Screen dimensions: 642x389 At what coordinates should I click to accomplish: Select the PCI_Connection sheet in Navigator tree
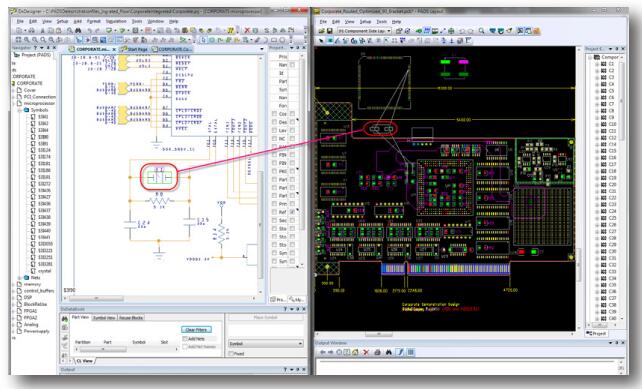[x=40, y=97]
